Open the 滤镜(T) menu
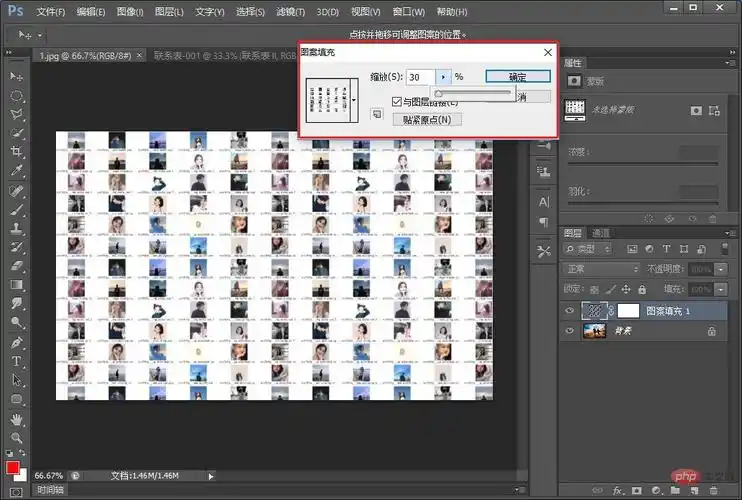Image resolution: width=742 pixels, height=500 pixels. [289, 12]
